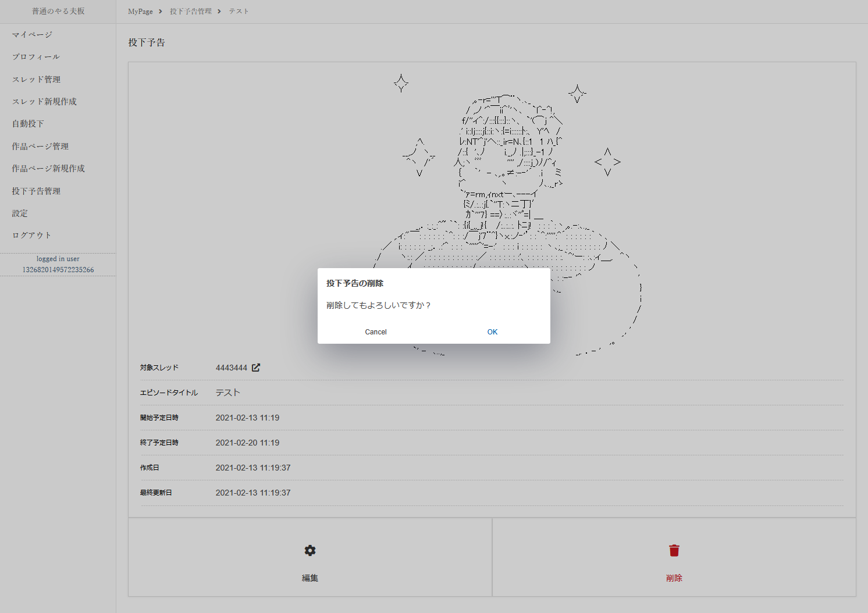The image size is (868, 613).
Task: Dismiss the deletion dialog with Cancel
Action: pos(376,332)
